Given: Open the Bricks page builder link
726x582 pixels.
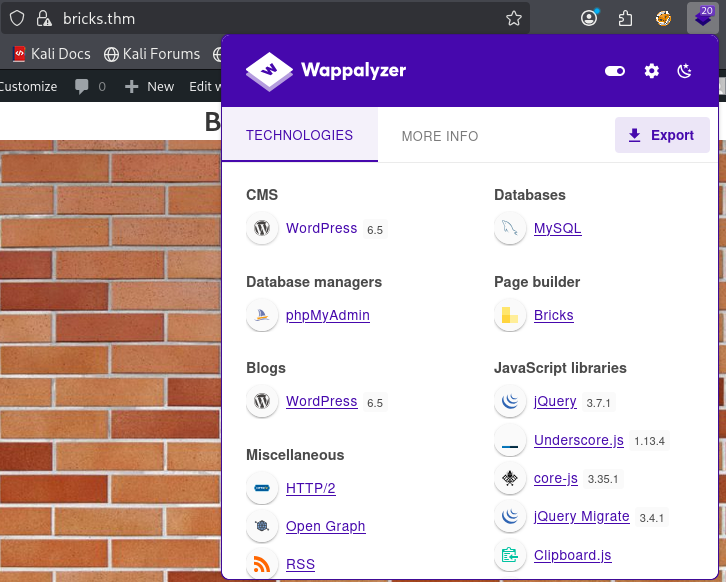Looking at the screenshot, I should [x=553, y=315].
